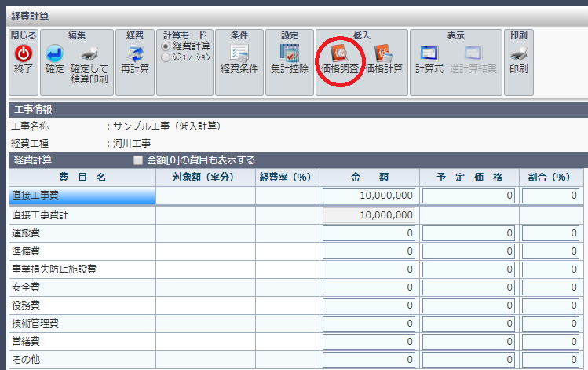Click the 対象額(率分) column header
This screenshot has width=588, height=370.
(206, 177)
